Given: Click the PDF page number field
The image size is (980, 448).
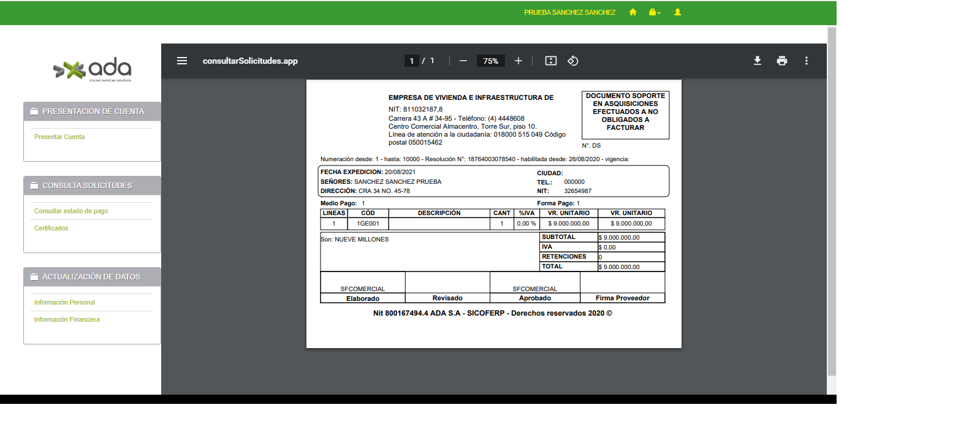Looking at the screenshot, I should (411, 61).
